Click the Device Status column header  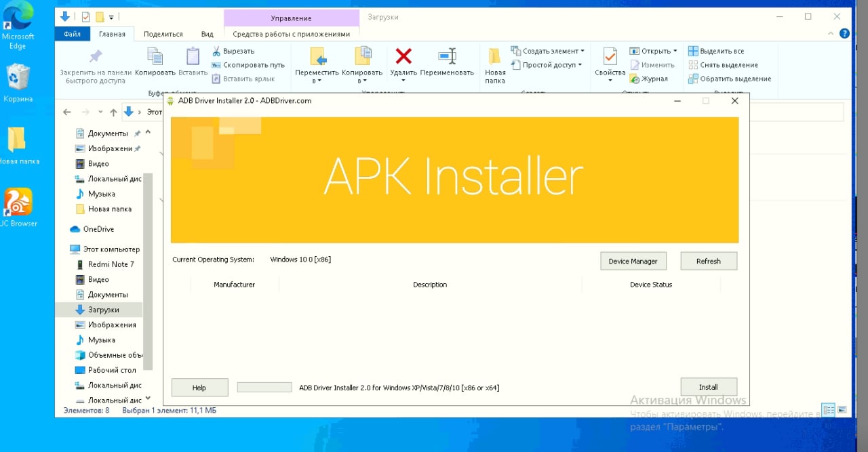(650, 285)
